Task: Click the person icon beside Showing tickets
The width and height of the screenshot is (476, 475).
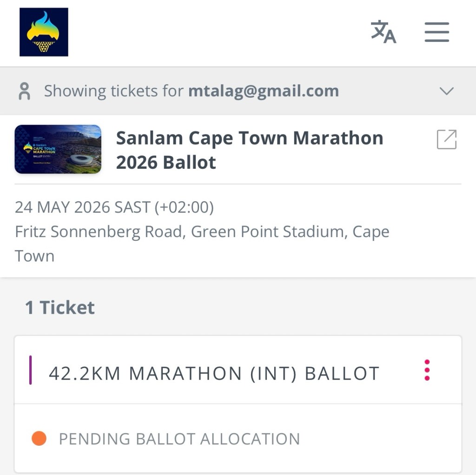Action: 24,91
